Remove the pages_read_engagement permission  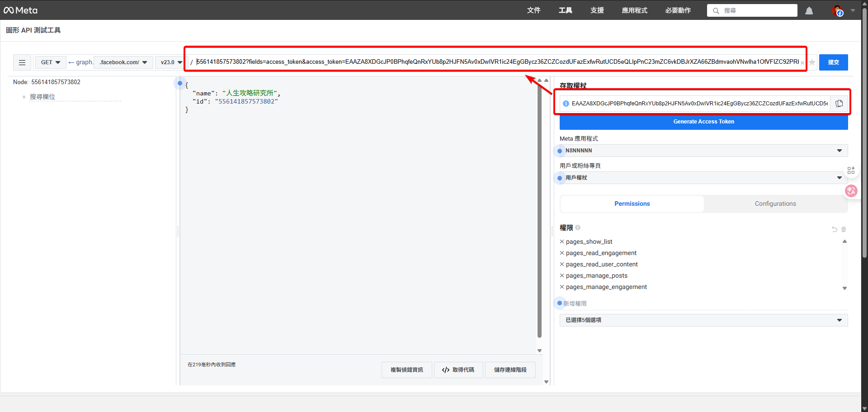pos(562,253)
